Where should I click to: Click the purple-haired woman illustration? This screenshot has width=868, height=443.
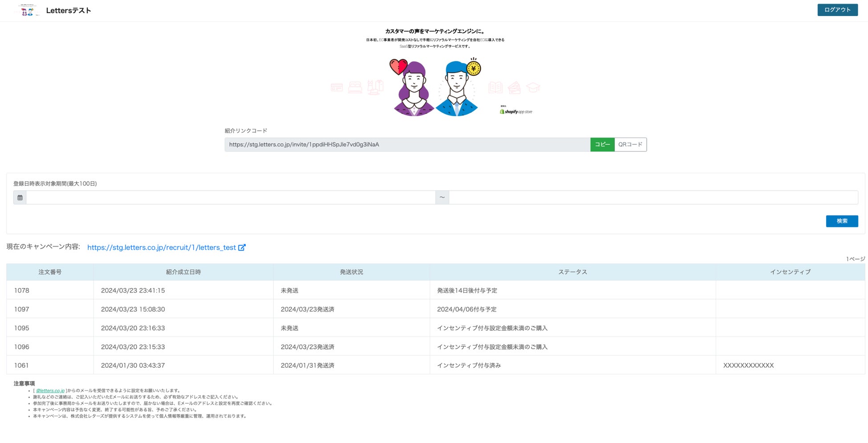[x=414, y=89]
